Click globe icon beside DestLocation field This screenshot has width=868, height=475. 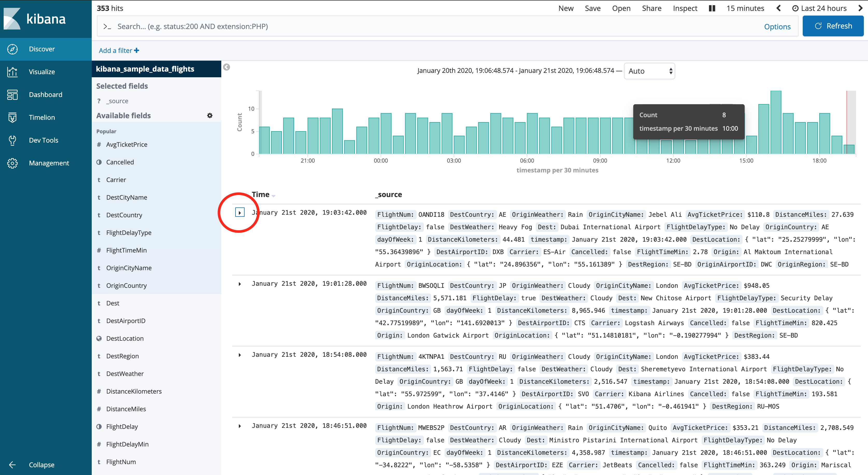click(99, 338)
